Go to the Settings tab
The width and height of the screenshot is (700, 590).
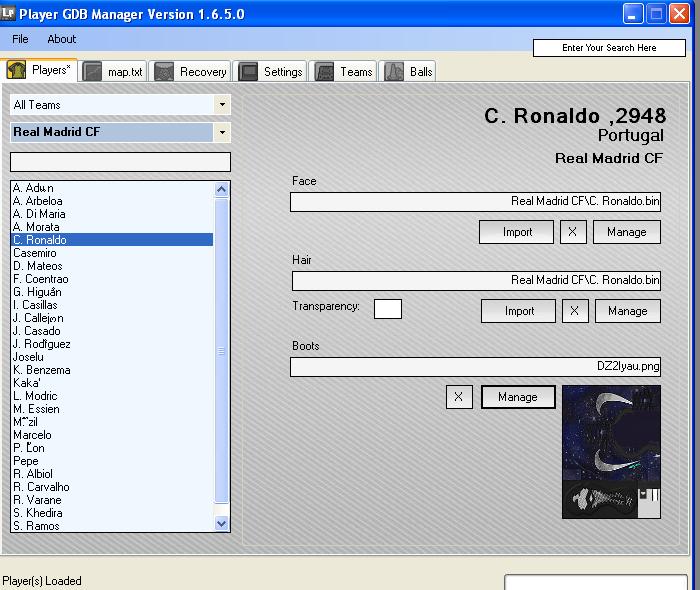click(x=270, y=72)
